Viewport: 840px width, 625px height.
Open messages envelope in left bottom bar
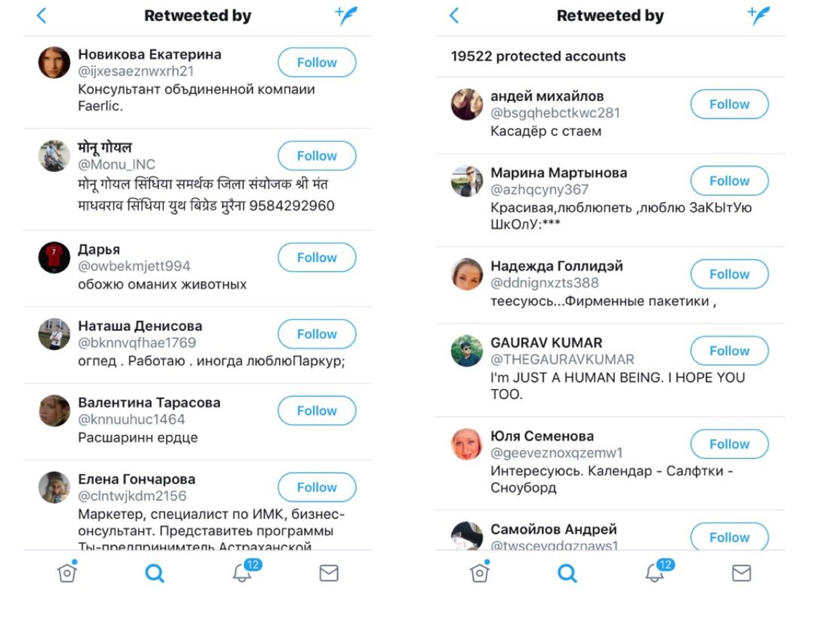coord(329,573)
